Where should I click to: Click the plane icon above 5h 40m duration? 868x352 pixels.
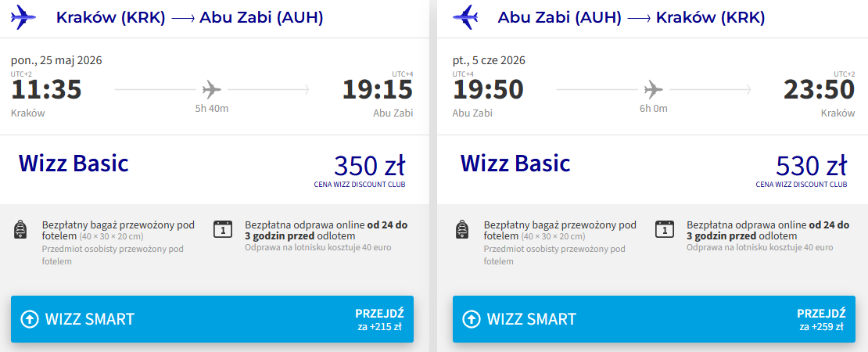tap(211, 89)
